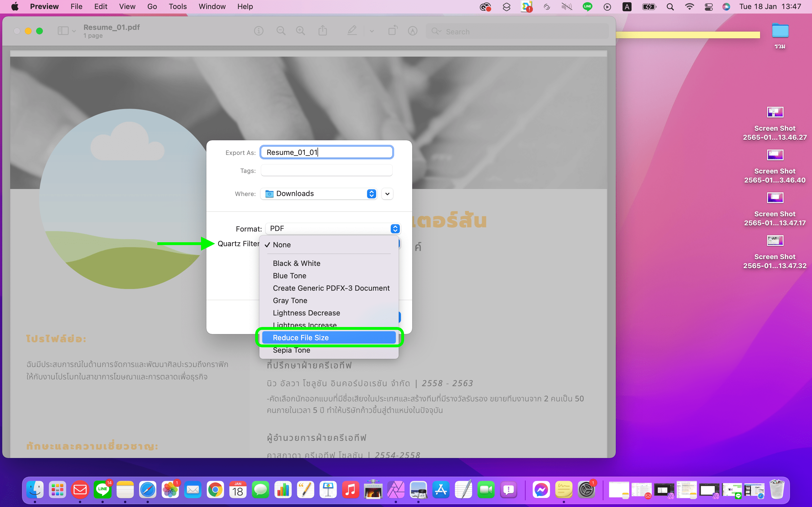Select Reduce File Size filter
This screenshot has height=507, width=812.
[328, 338]
